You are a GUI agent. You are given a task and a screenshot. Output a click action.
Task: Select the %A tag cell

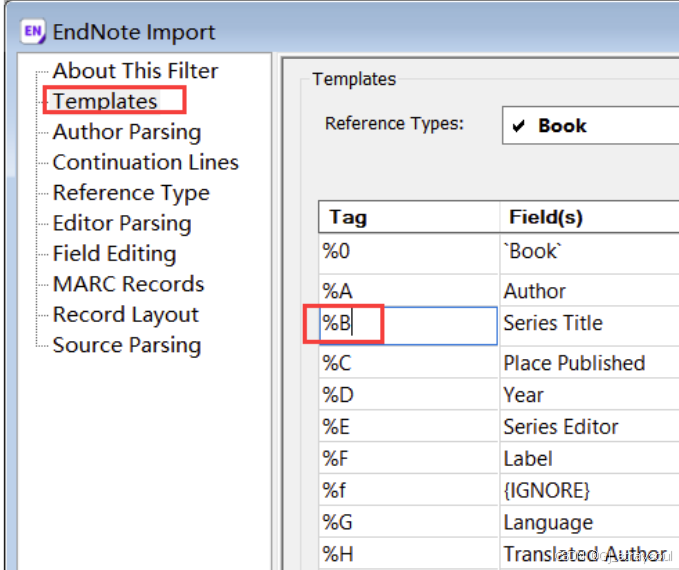(x=408, y=290)
